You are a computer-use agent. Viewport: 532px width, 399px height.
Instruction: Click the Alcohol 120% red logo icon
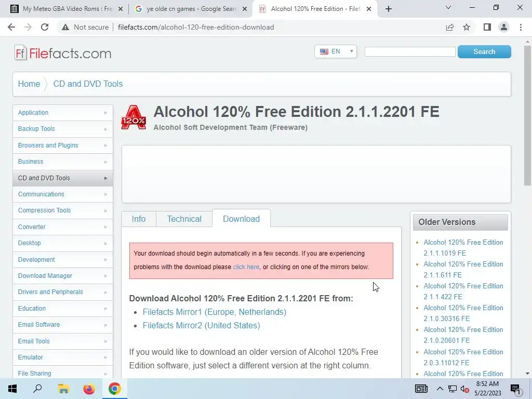pyautogui.click(x=134, y=117)
